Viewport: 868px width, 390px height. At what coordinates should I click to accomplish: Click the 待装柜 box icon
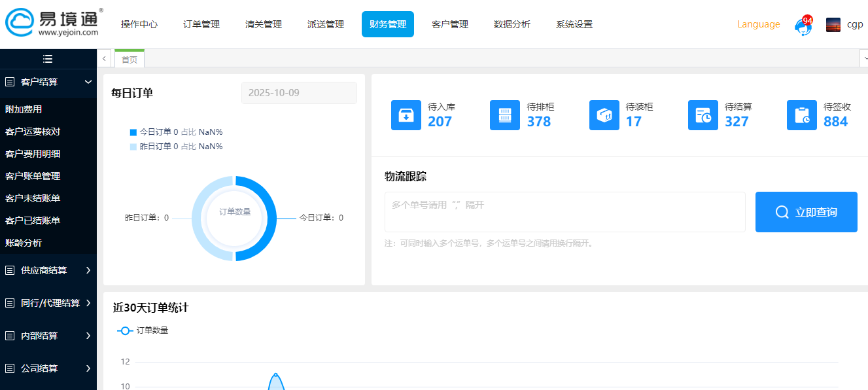(604, 115)
